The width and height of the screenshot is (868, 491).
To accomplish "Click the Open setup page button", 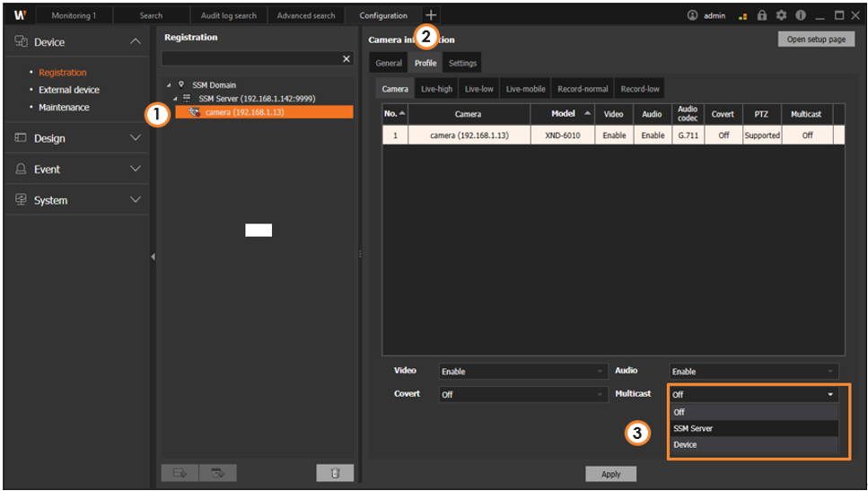I will click(x=815, y=39).
